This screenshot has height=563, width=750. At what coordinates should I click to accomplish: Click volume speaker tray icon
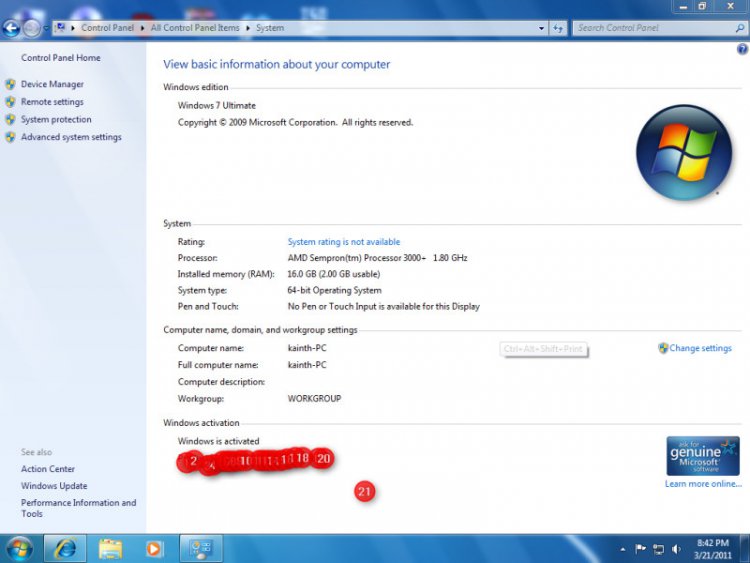tap(676, 549)
